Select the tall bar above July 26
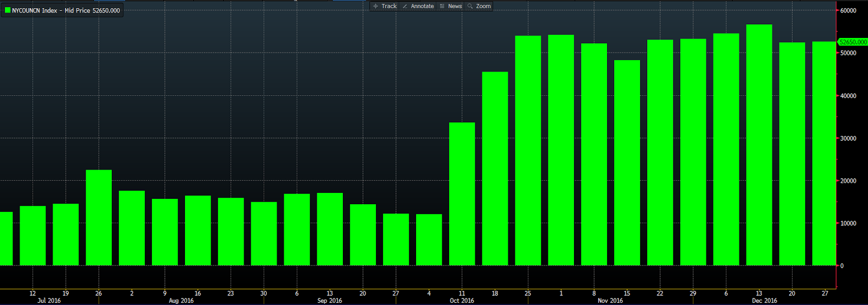 (99, 218)
